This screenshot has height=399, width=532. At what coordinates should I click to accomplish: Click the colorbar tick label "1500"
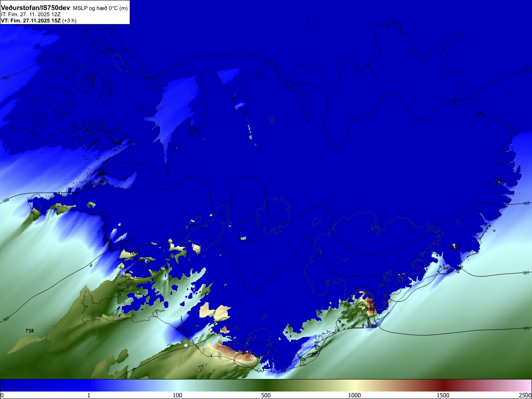[x=443, y=395]
